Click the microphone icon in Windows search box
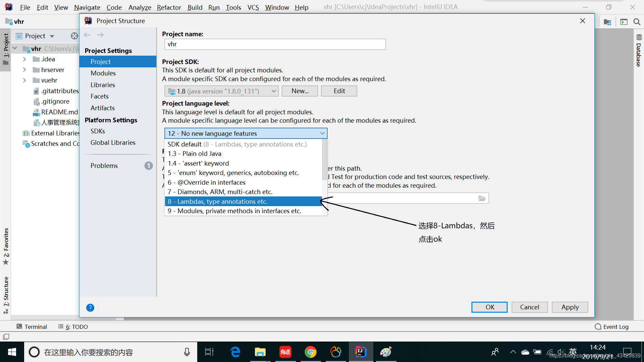This screenshot has width=644, height=362. coord(187,352)
